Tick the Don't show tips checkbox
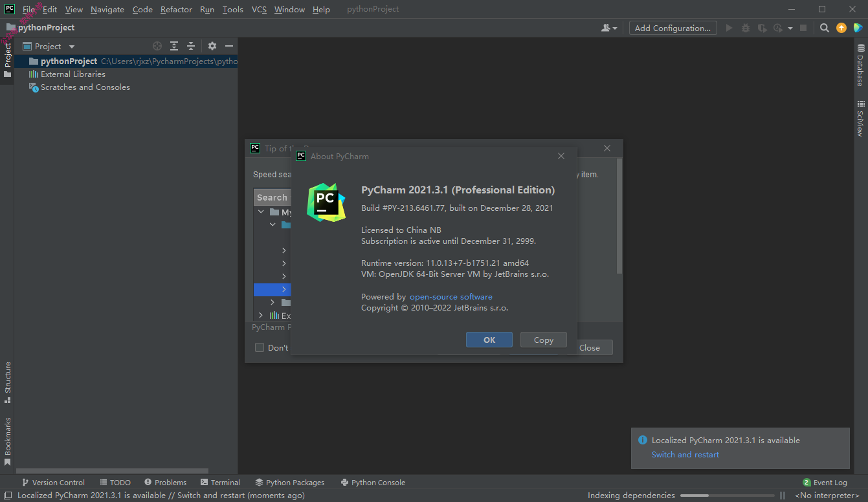 [260, 347]
